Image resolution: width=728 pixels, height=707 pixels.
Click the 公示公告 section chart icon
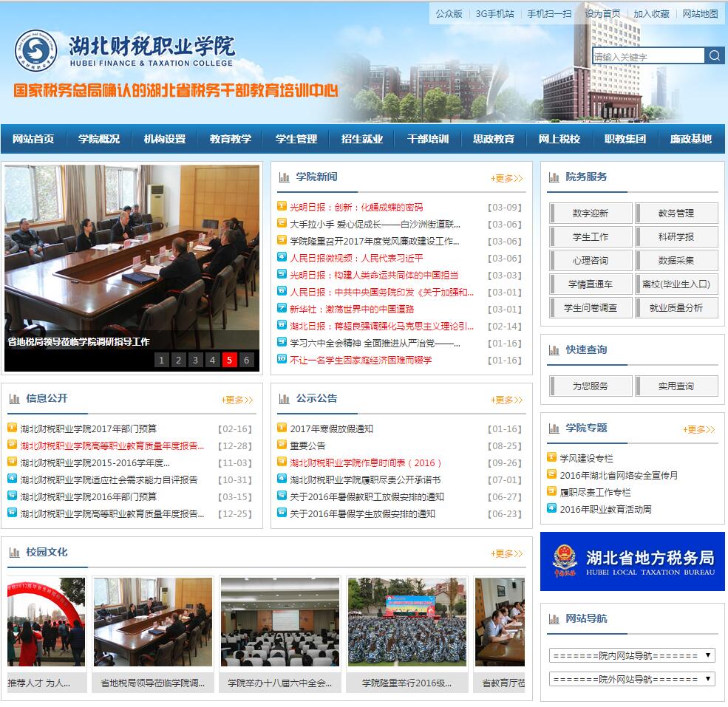tap(284, 399)
